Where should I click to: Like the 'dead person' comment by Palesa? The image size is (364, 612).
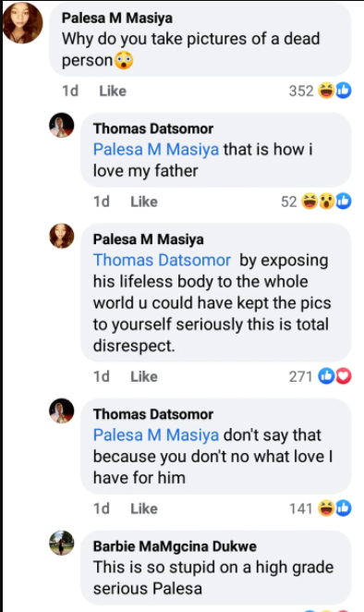(113, 91)
